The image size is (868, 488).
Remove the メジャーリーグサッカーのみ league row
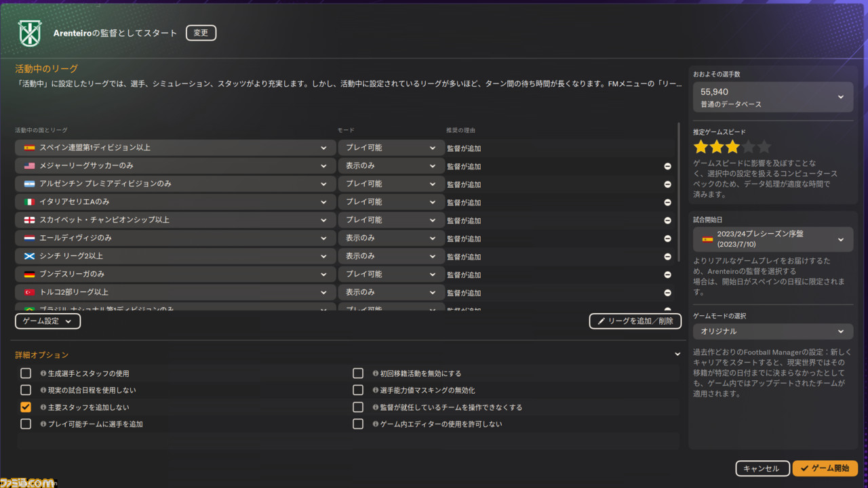[x=667, y=166]
